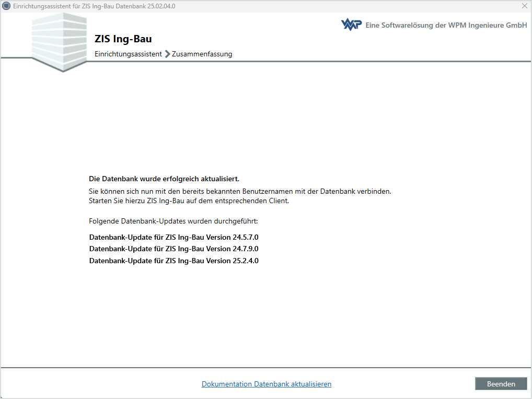This screenshot has width=532, height=399.
Task: Click the Version 24.7.9.0 update line
Action: click(174, 249)
